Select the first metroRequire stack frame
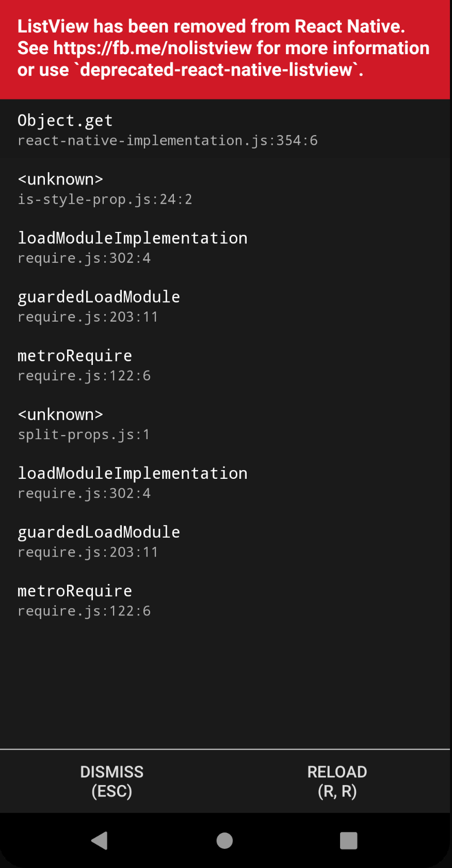The width and height of the screenshot is (452, 868). tap(74, 355)
